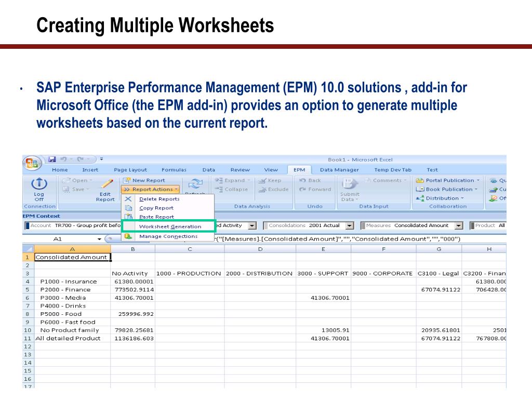Click the Office orb button

pos(32,163)
